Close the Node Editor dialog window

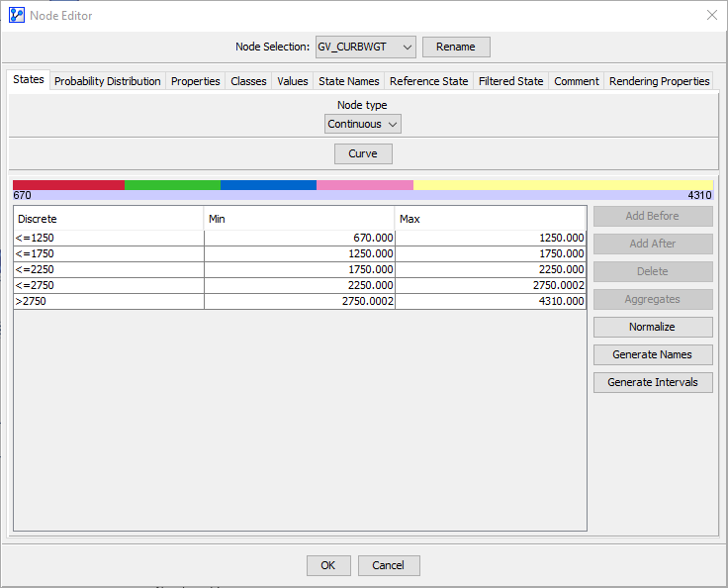[711, 16]
